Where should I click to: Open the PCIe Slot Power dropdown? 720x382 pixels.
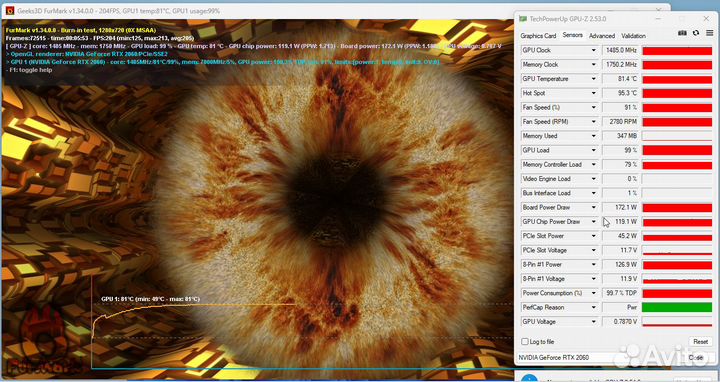point(593,236)
